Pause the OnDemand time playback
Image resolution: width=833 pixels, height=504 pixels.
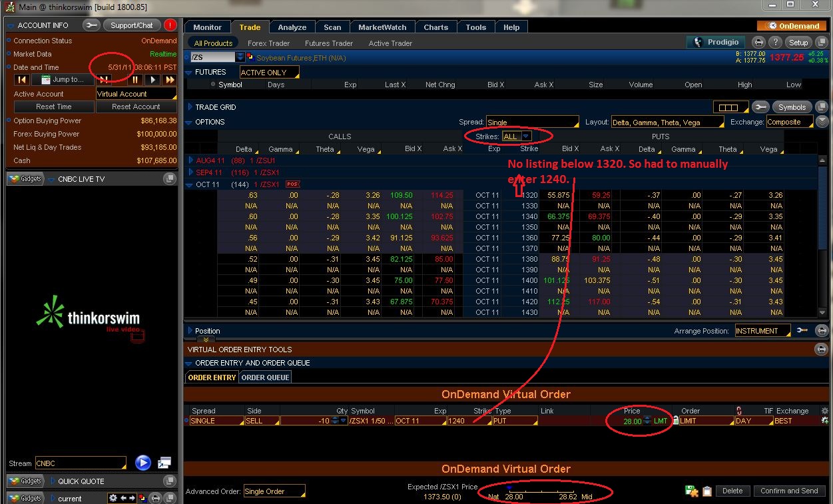[x=136, y=80]
